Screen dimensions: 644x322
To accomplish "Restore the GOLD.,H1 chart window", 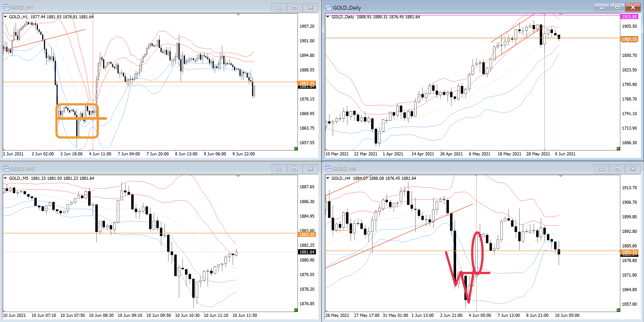I will point(295,7).
